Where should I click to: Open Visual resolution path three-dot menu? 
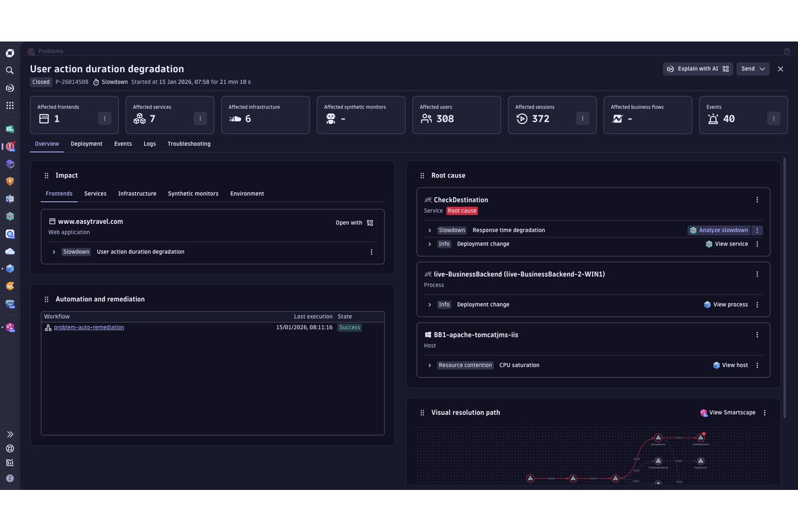(765, 412)
